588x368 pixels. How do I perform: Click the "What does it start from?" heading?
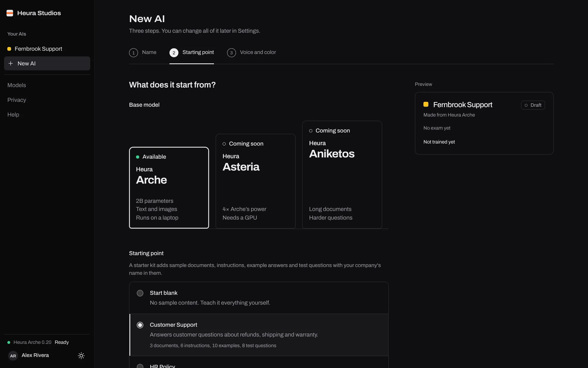172,85
